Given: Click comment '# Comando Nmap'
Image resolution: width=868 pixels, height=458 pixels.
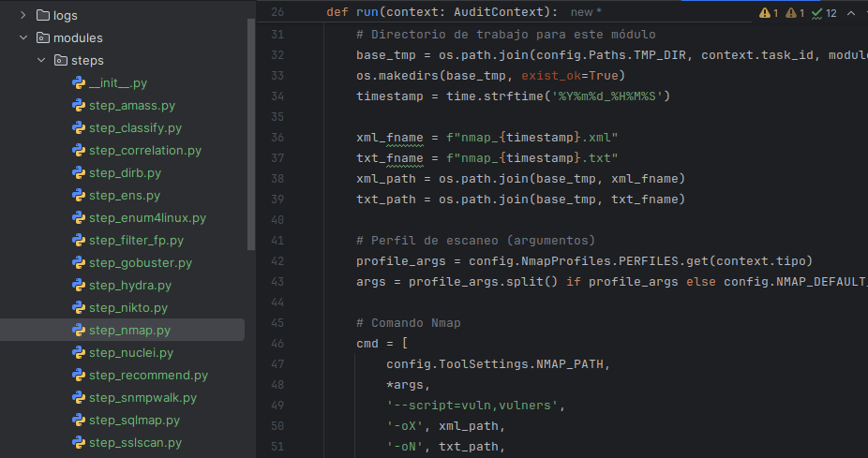Looking at the screenshot, I should pyautogui.click(x=409, y=323).
